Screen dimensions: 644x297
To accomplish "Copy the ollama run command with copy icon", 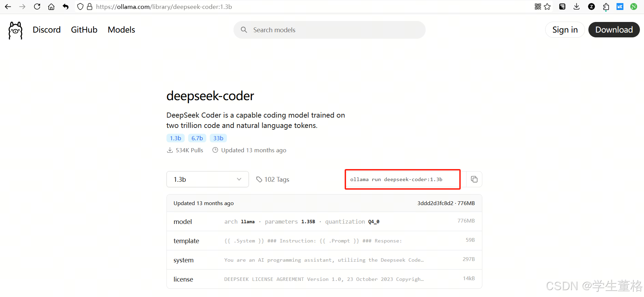I will click(474, 179).
